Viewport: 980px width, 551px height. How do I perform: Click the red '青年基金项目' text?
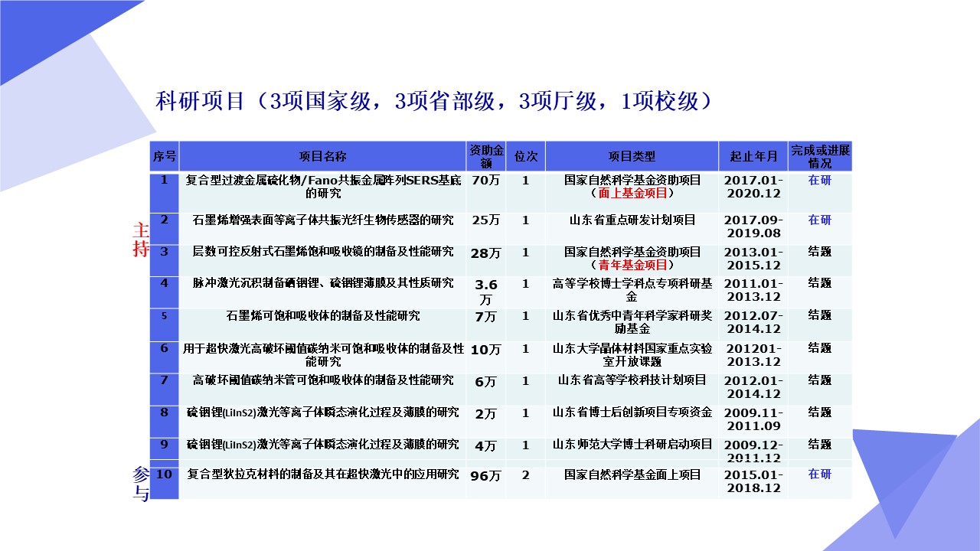[632, 265]
